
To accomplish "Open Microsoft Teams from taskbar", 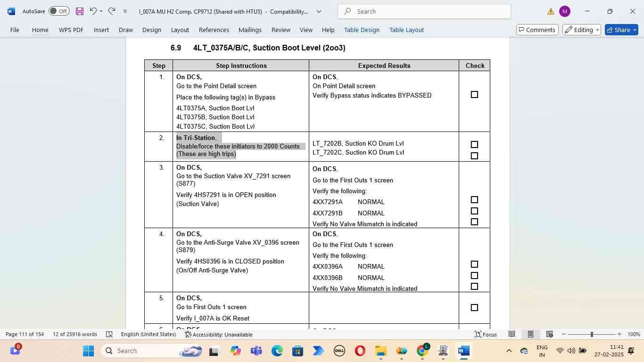I will click(x=256, y=351).
